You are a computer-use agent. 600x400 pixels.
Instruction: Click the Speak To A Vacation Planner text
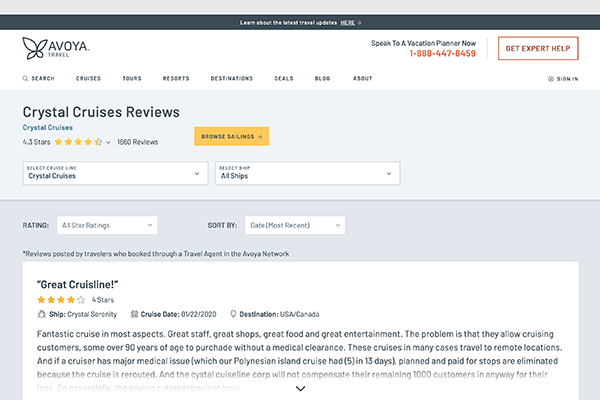pyautogui.click(x=424, y=43)
